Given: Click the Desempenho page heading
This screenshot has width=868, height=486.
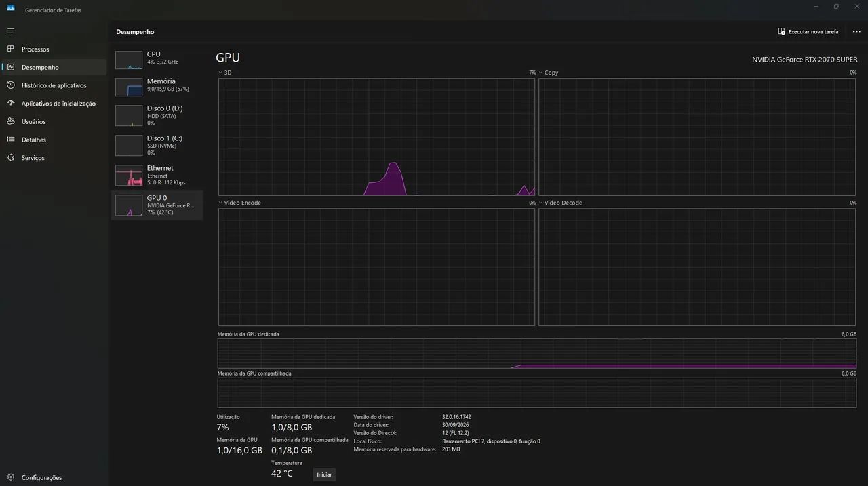Looking at the screenshot, I should pyautogui.click(x=135, y=32).
